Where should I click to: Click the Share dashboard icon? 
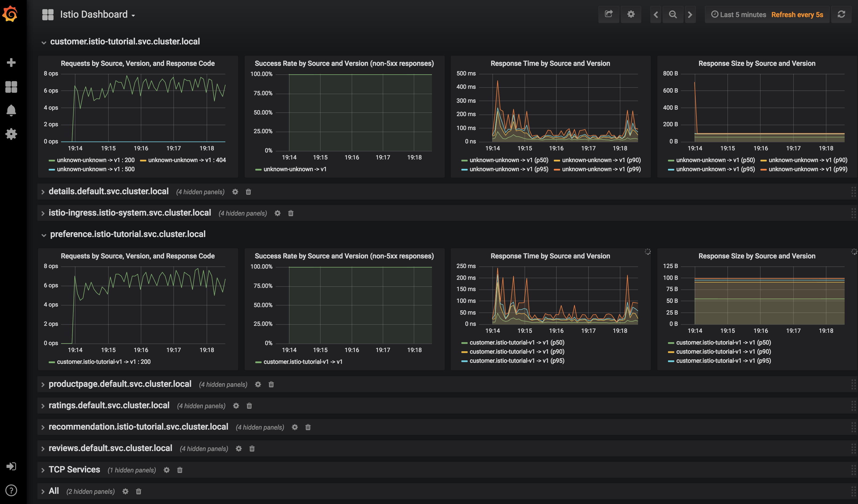608,14
